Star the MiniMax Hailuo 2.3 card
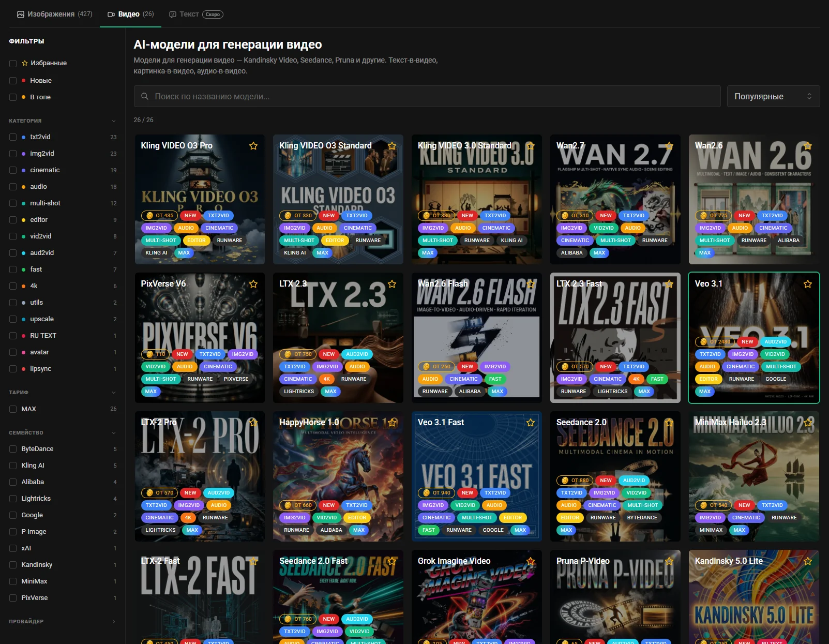This screenshot has height=644, width=829. pos(808,423)
